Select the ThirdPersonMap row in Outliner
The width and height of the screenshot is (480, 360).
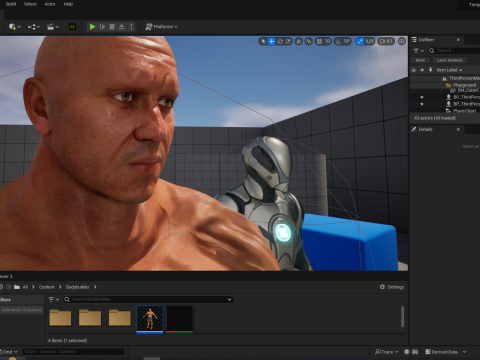click(x=445, y=78)
